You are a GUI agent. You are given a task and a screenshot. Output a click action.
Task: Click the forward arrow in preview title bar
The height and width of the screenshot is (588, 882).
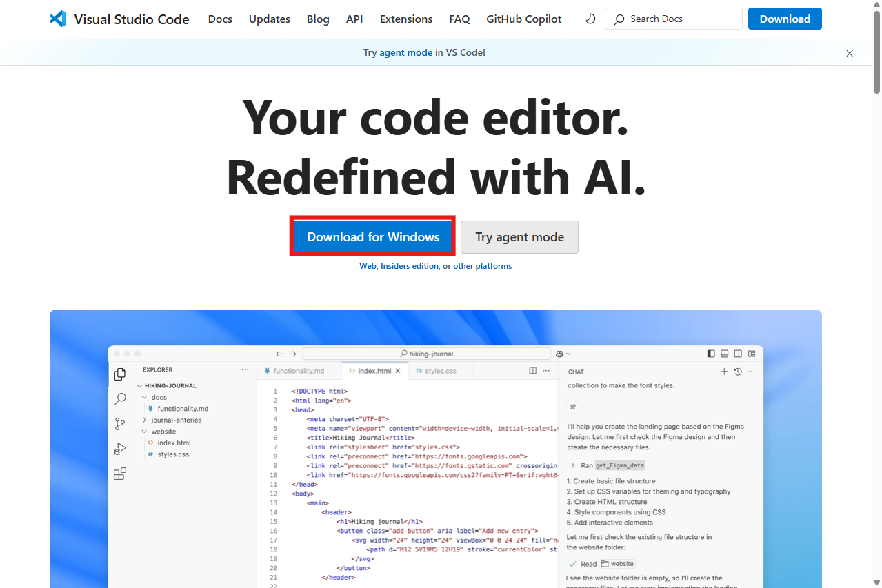pos(293,354)
